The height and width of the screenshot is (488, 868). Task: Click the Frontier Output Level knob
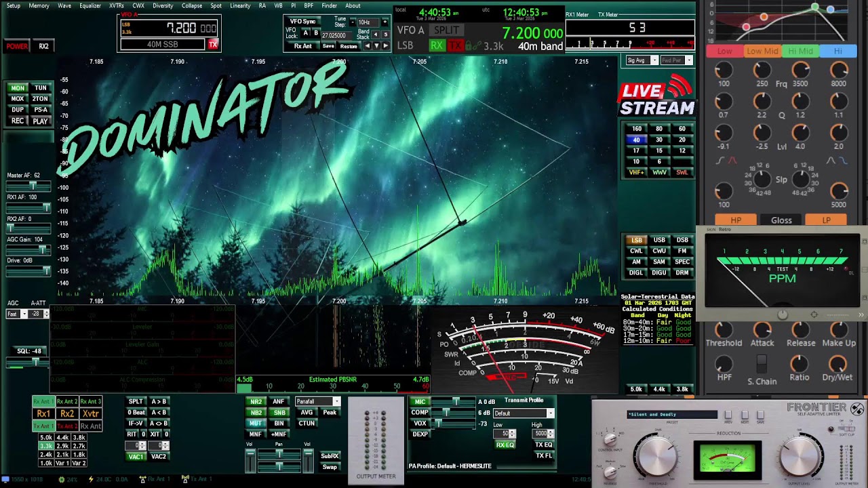[801, 455]
